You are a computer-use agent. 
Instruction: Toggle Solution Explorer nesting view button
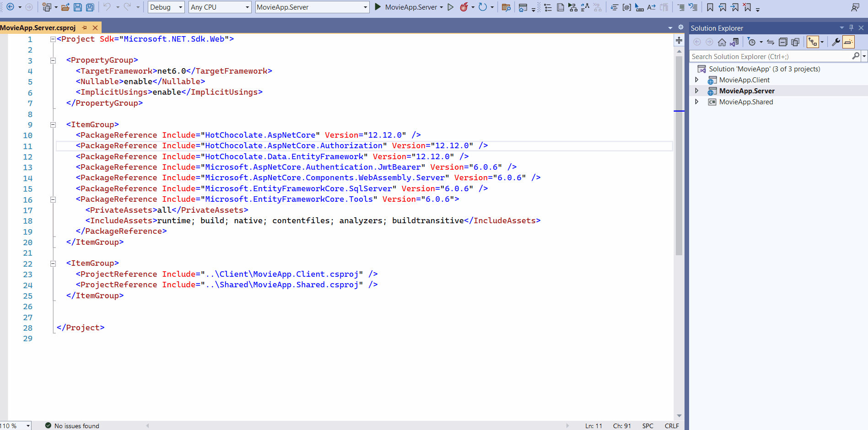(x=813, y=42)
